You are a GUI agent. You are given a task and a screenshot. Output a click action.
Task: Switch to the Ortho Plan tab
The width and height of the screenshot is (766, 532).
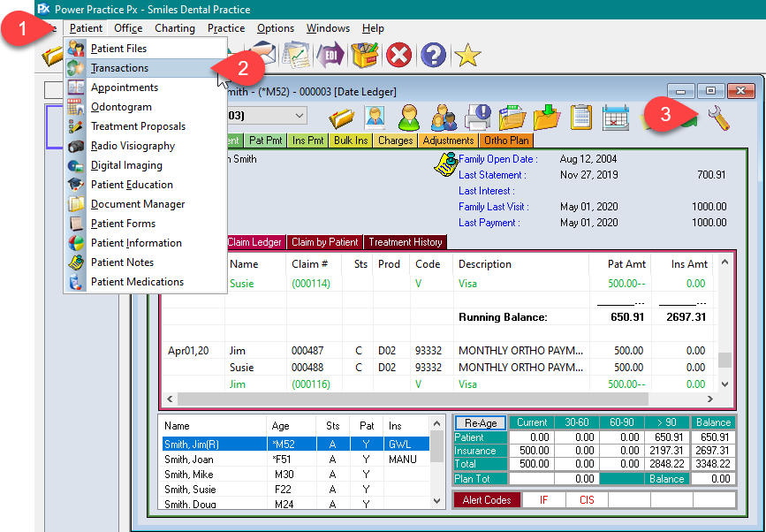coord(506,141)
